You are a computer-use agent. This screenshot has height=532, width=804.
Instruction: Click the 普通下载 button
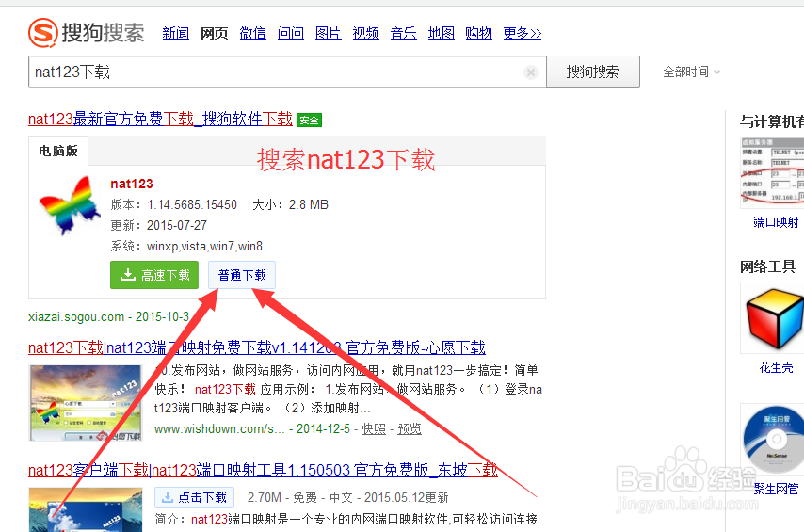click(x=242, y=275)
